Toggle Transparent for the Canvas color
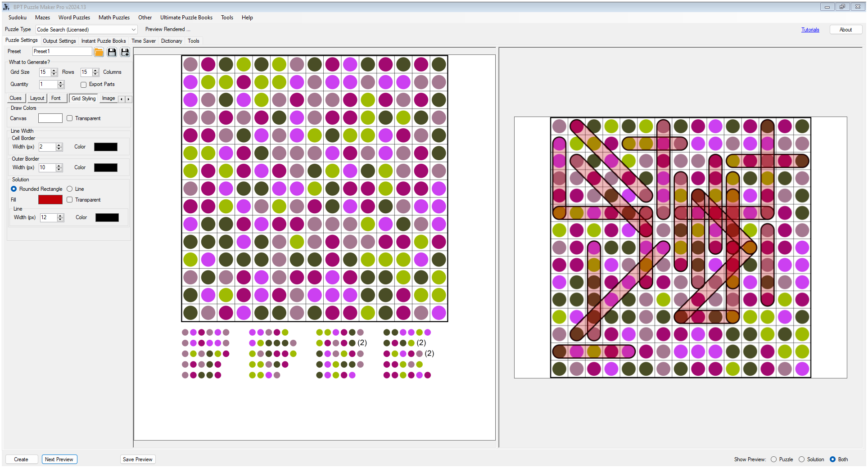Viewport: 868px width, 468px height. click(70, 118)
